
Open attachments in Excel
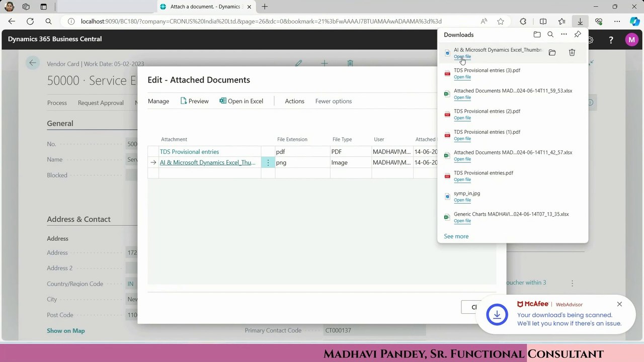(242, 101)
